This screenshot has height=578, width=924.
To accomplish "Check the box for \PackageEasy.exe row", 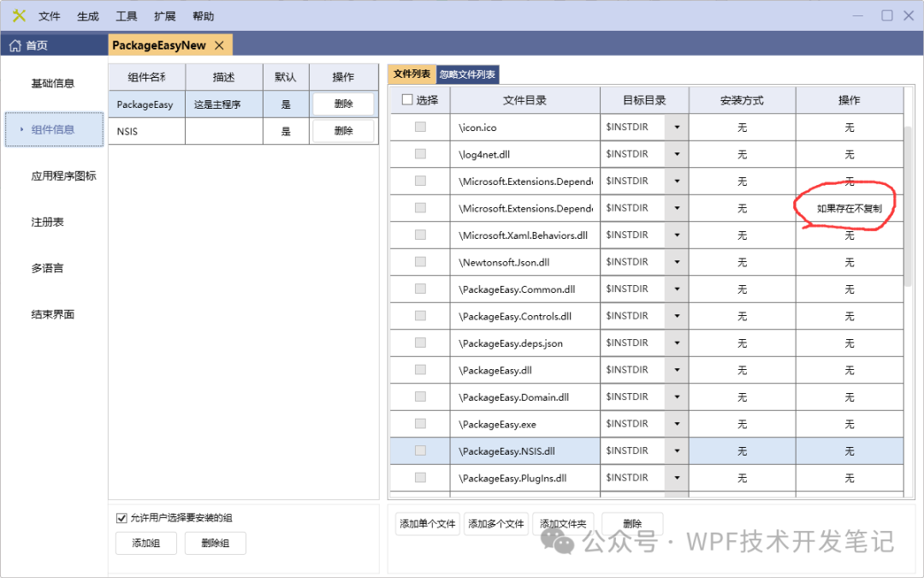I will point(420,424).
